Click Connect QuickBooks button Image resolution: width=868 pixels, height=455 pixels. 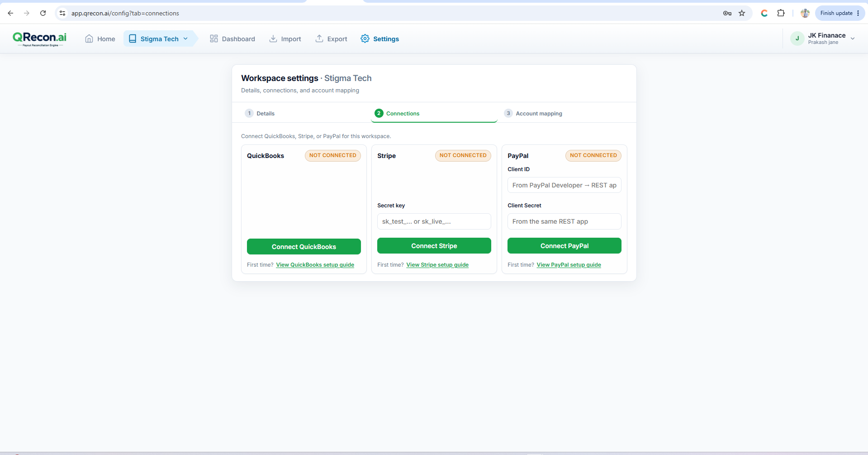click(x=304, y=247)
